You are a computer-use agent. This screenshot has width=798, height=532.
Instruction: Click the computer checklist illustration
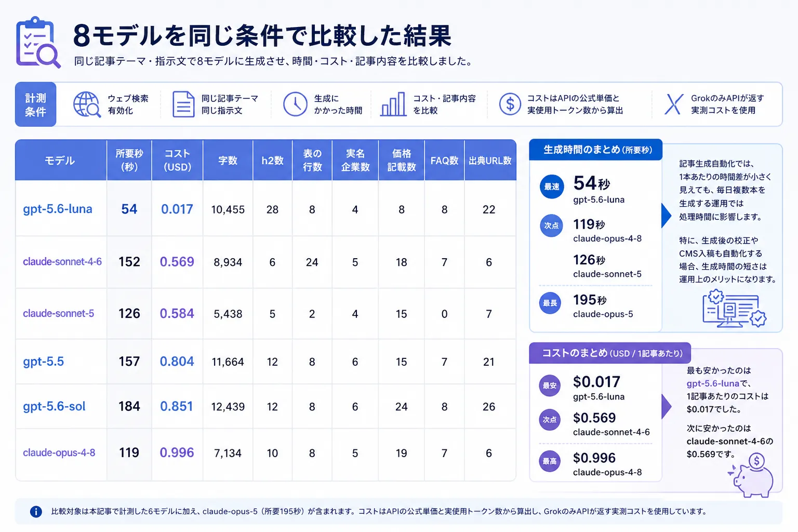(734, 308)
